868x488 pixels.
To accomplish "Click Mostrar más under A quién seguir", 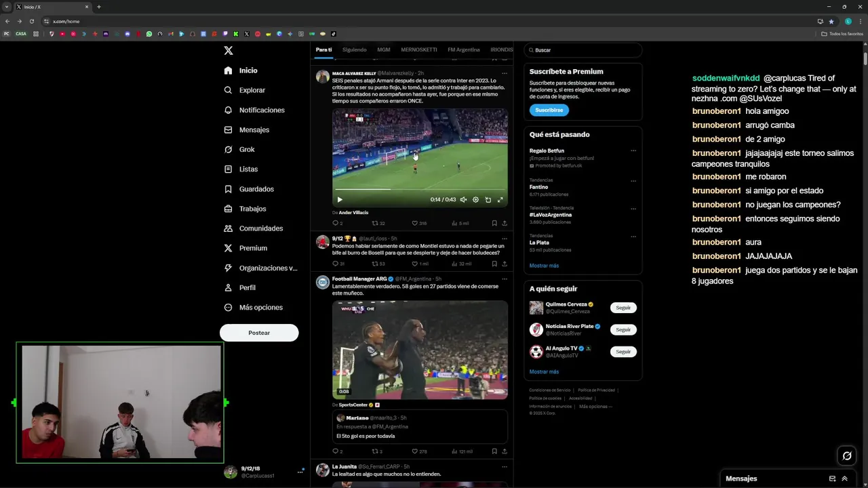I will [x=544, y=372].
